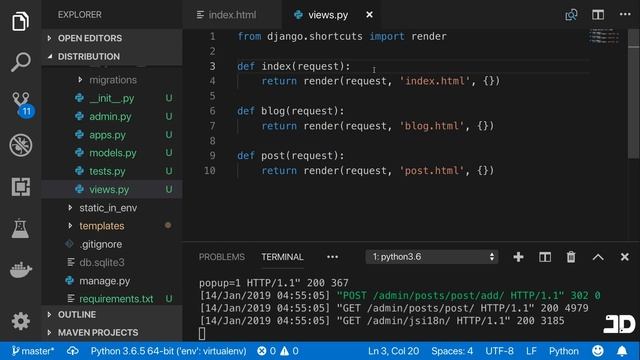The image size is (640, 360).
Task: Collapse the DISTRIBUTION section
Action: pos(112,56)
